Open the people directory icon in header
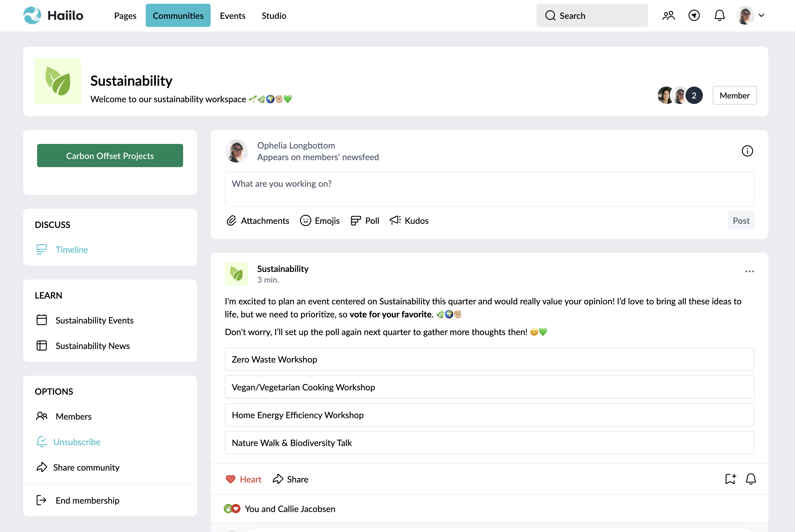 tap(668, 16)
